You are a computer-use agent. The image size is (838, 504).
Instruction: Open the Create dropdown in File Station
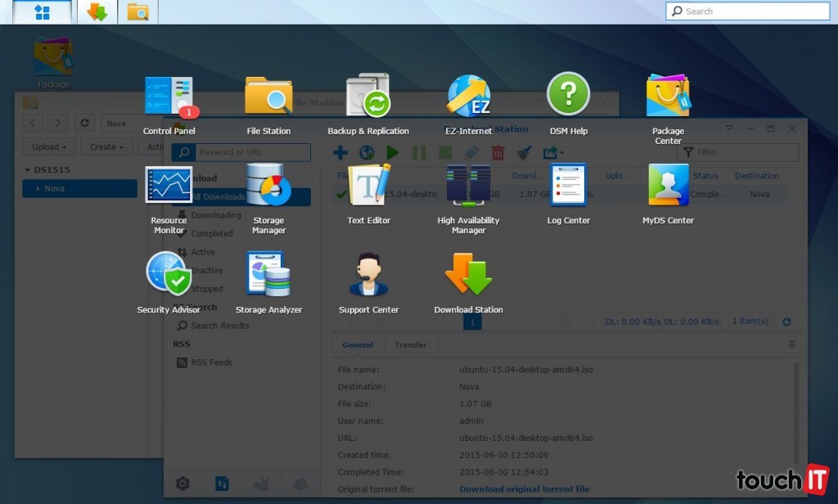click(106, 147)
